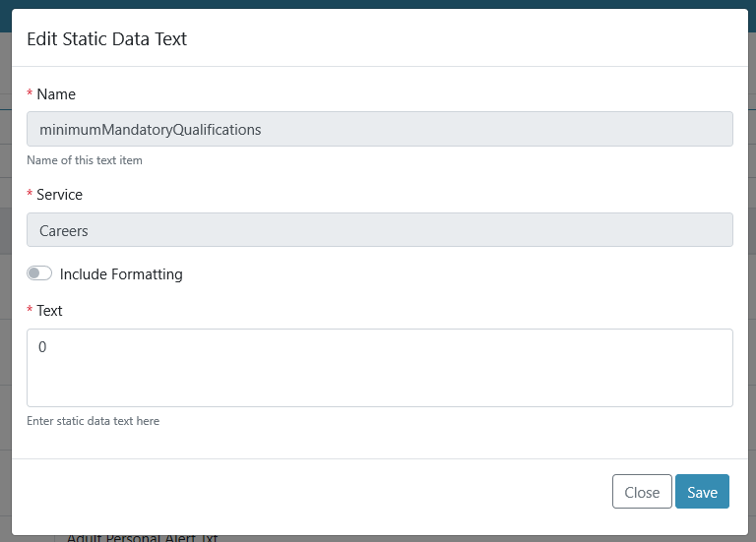Image resolution: width=756 pixels, height=542 pixels.
Task: Click the 'Service' field label
Action: coord(59,195)
